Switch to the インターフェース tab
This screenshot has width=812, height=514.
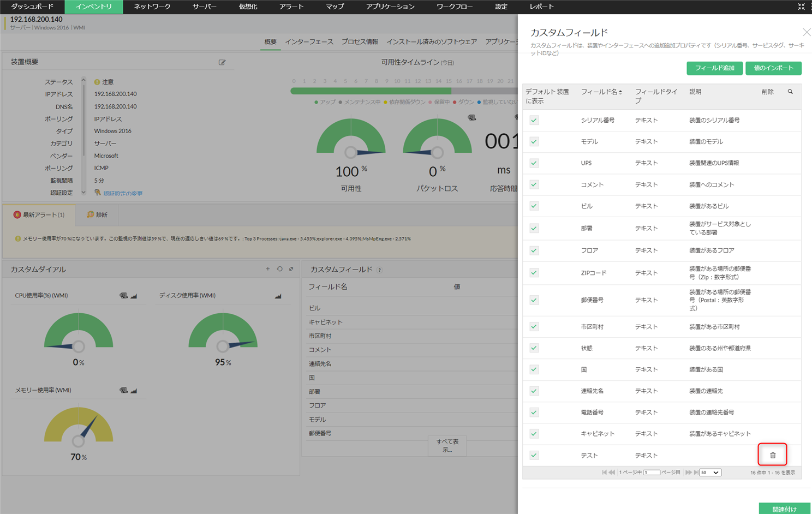[309, 42]
